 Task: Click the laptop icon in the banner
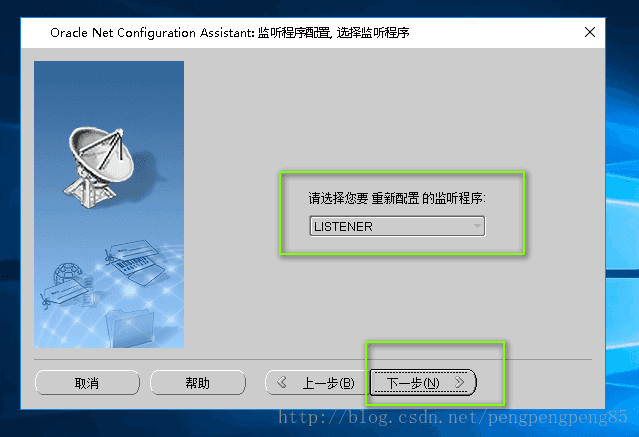coord(139,270)
